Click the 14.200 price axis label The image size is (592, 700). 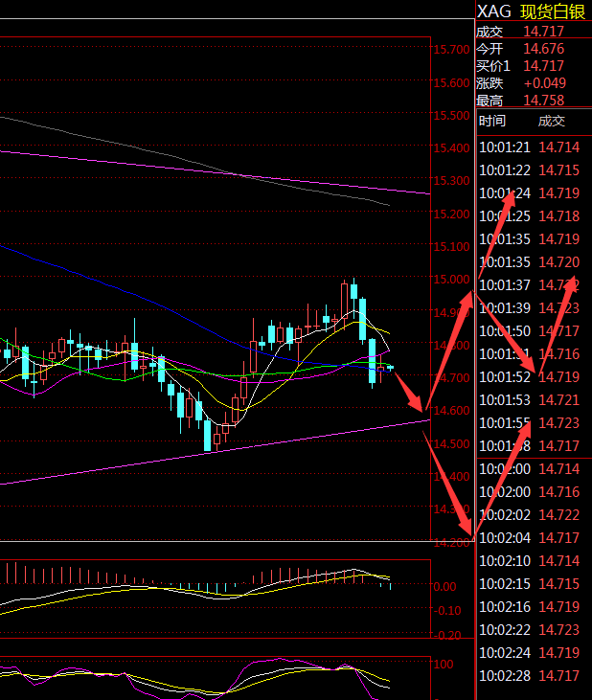coord(451,543)
